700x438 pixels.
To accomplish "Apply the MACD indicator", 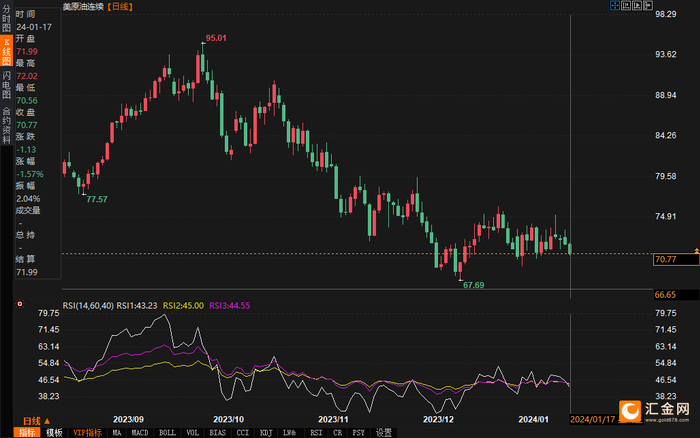I will tap(140, 433).
